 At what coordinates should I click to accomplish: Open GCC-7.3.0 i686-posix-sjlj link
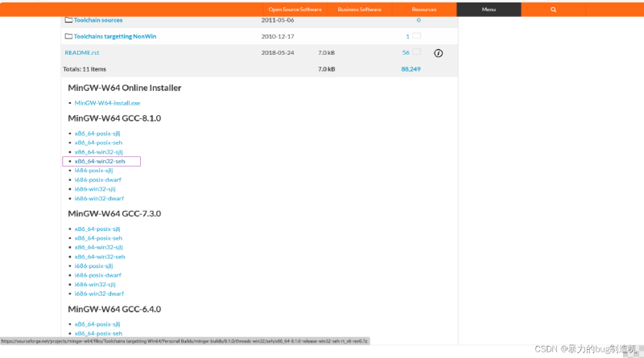click(93, 265)
